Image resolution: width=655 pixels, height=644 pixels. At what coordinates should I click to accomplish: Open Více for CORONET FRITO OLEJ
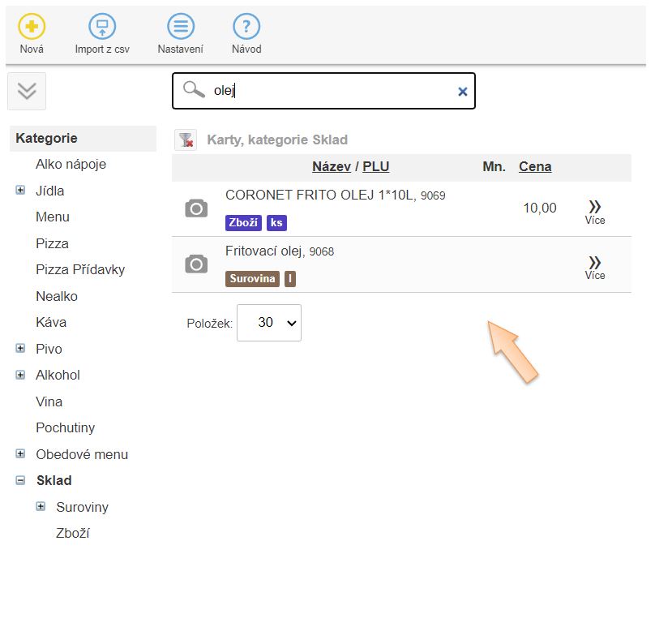click(x=595, y=211)
